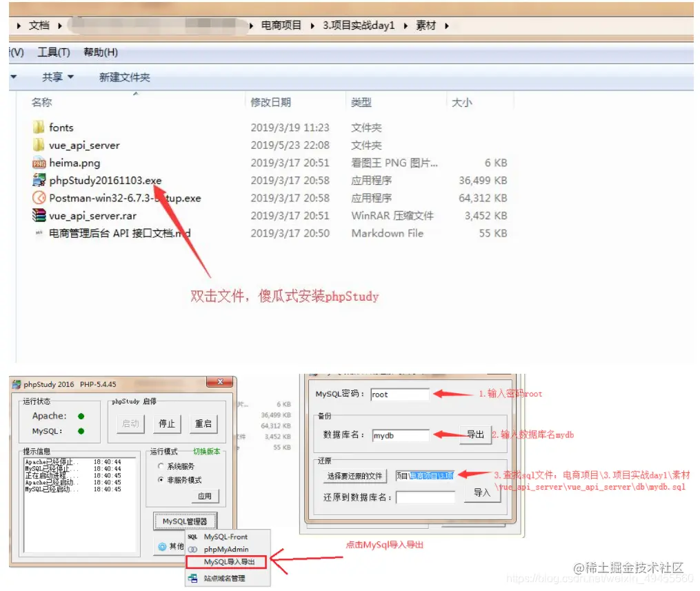
Task: Select 非服务模式 run mode
Action: 161,480
